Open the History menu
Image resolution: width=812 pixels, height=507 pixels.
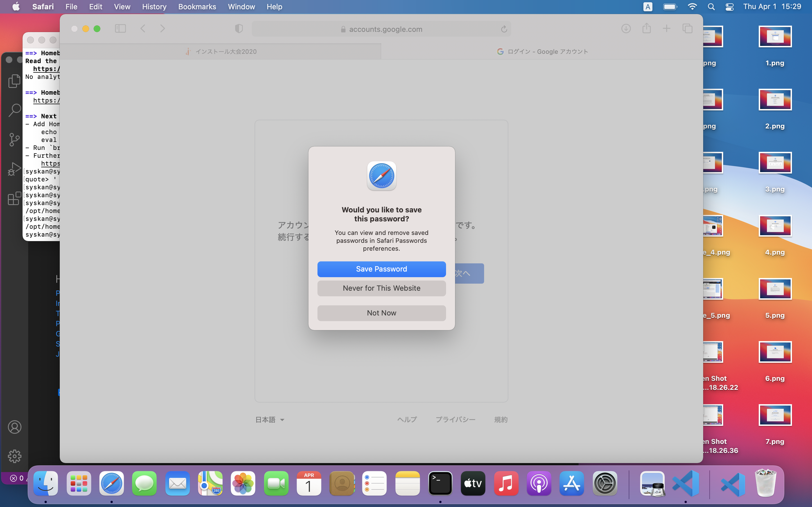[x=154, y=7]
